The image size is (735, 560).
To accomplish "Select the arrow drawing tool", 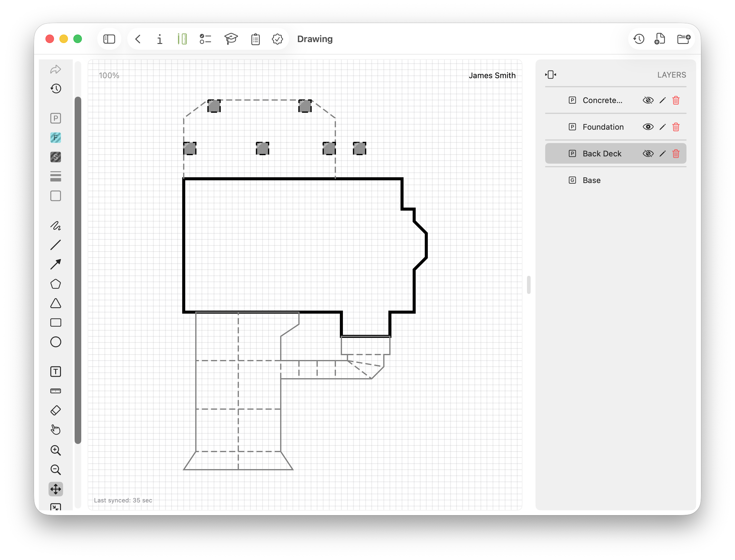I will (56, 264).
